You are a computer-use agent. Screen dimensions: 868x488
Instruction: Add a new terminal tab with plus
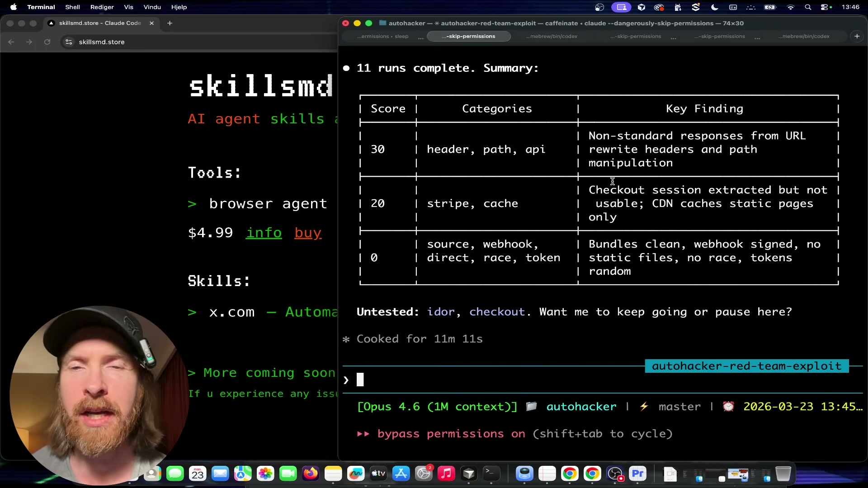[x=857, y=36]
